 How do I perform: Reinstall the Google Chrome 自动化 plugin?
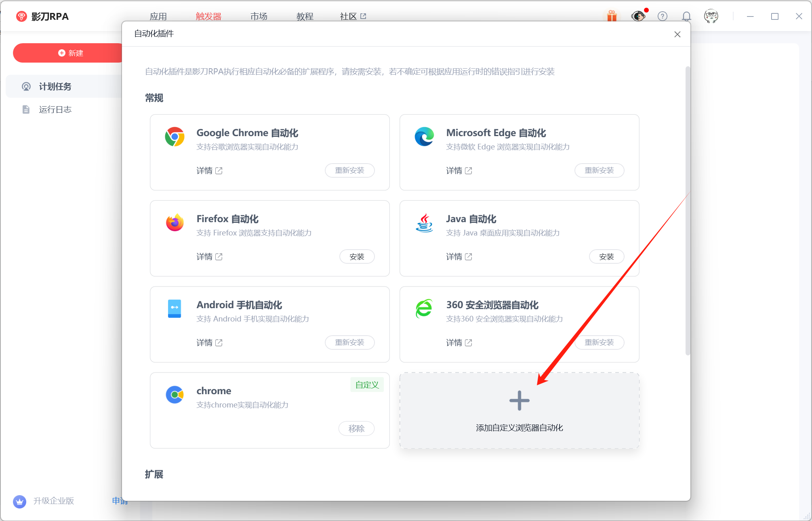tap(349, 170)
